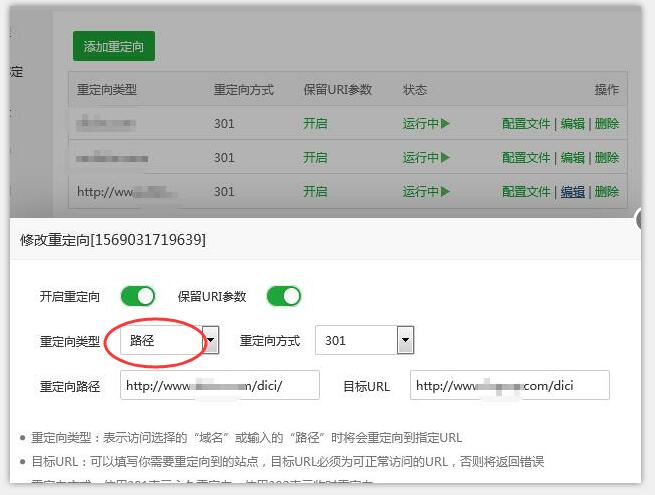
Task: Click 删除 link in second redirect row
Action: coord(607,158)
